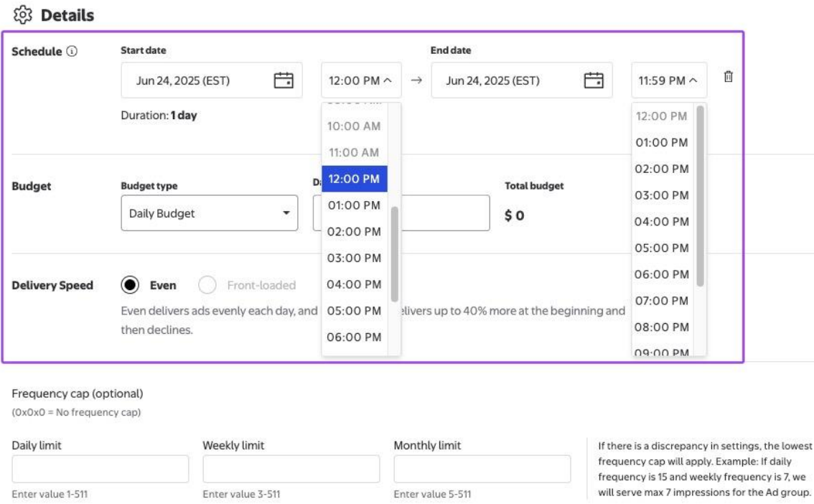Choose 02:00 PM in end time list

pos(661,169)
